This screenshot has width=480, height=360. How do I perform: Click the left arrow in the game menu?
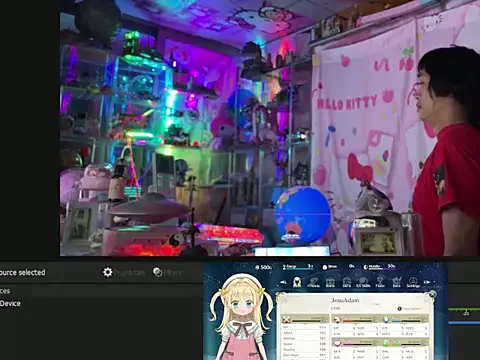coord(283,282)
